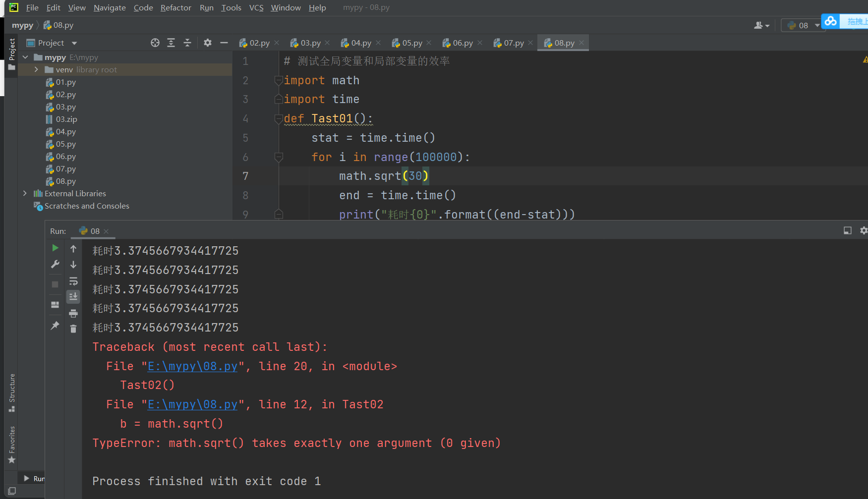This screenshot has height=499, width=868.
Task: Open Scratches and Consoles node
Action: coord(87,206)
